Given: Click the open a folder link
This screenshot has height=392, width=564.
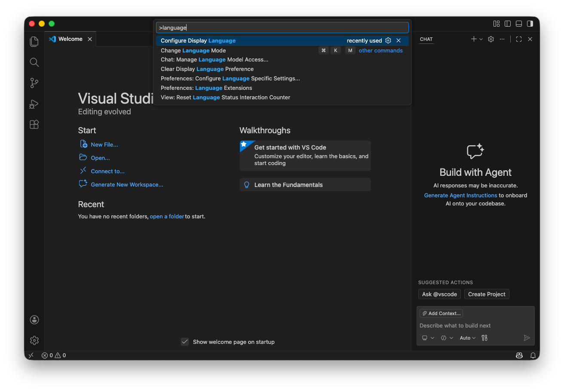Looking at the screenshot, I should tap(167, 217).
